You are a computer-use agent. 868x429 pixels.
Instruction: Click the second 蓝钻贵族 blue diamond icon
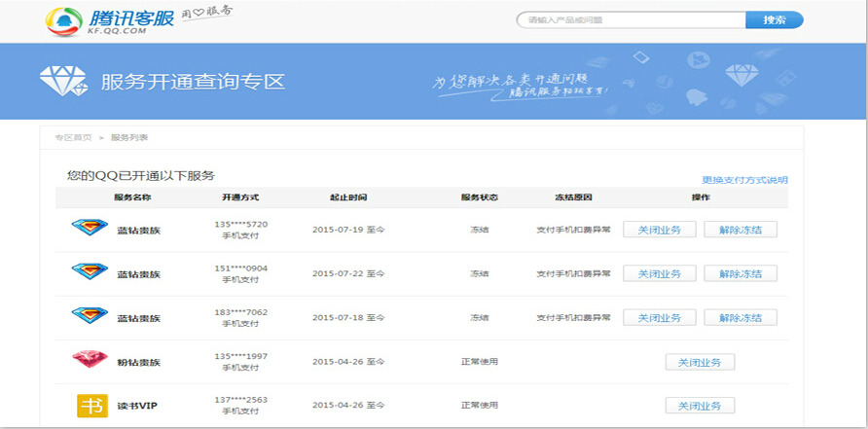90,271
